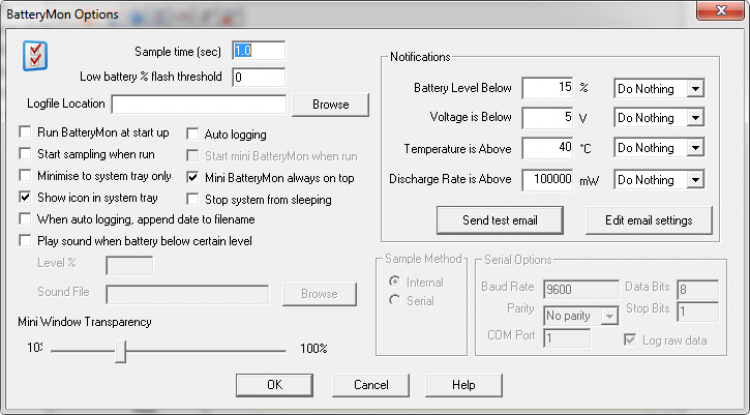This screenshot has height=415, width=750.
Task: Select Serial sample method
Action: click(x=395, y=300)
